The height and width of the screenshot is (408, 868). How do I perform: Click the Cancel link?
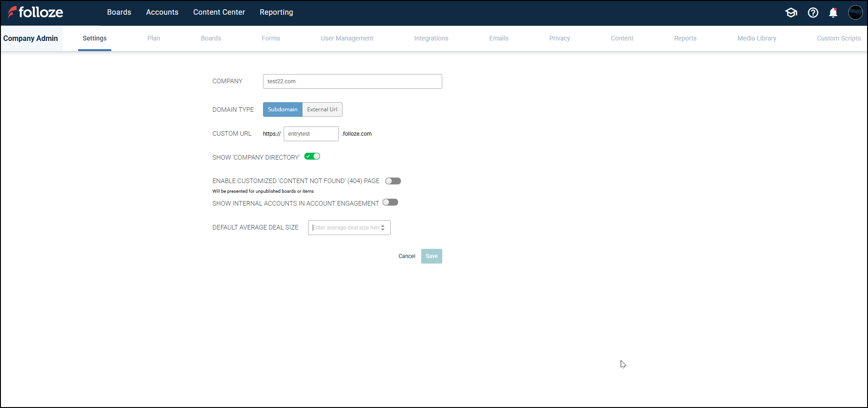(x=407, y=256)
